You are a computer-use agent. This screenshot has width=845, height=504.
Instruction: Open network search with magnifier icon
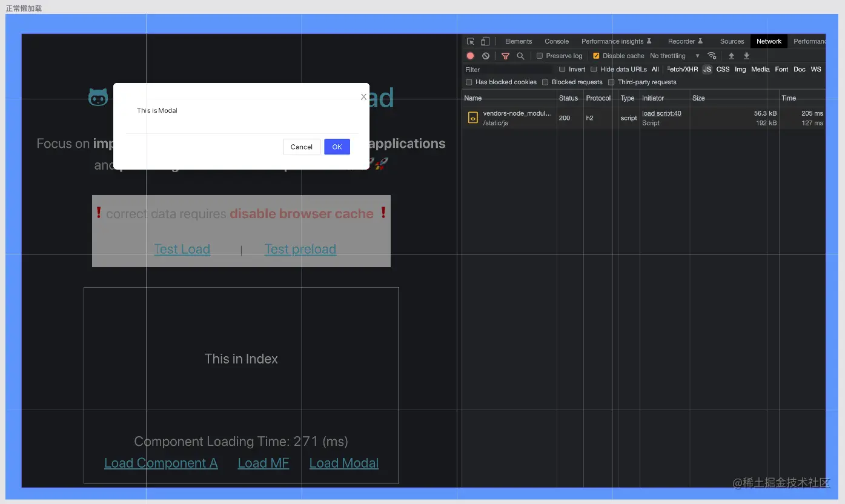pyautogui.click(x=520, y=55)
